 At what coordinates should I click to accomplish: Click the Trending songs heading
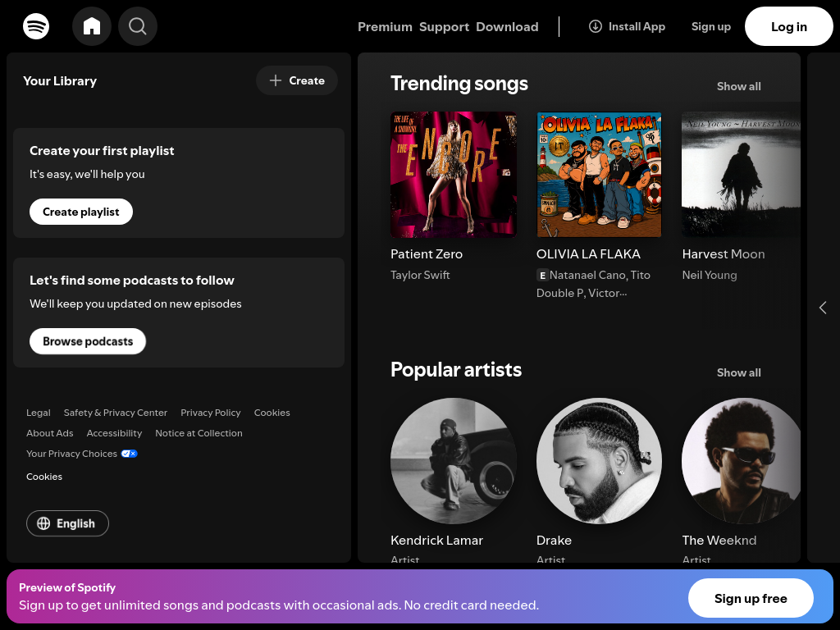[459, 84]
